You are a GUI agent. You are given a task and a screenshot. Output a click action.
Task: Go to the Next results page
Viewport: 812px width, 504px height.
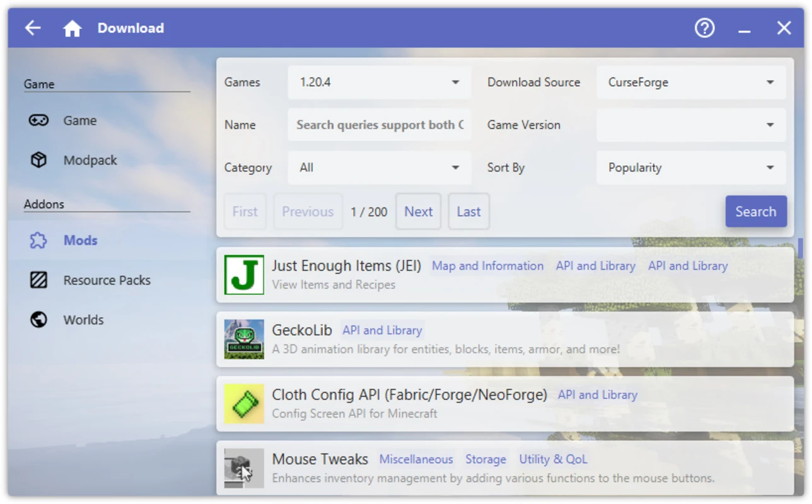click(x=419, y=212)
